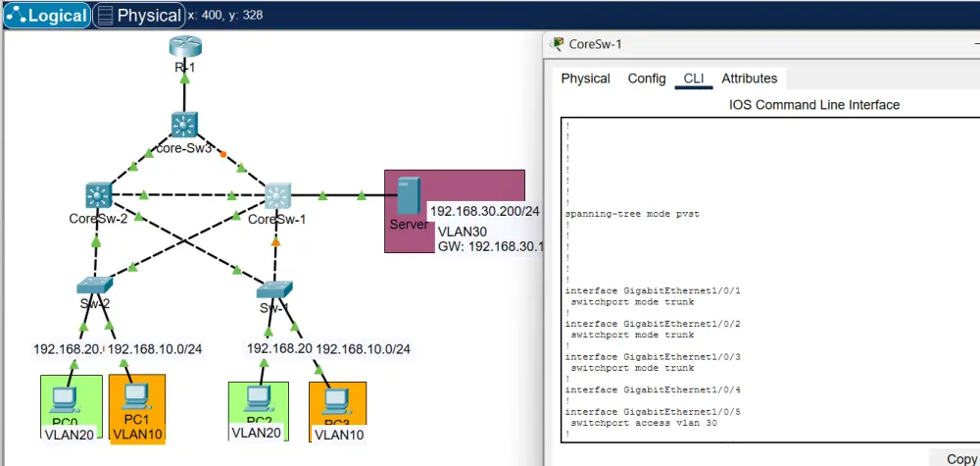Open the Config tab
Viewport: 980px width, 466px height.
(x=647, y=78)
